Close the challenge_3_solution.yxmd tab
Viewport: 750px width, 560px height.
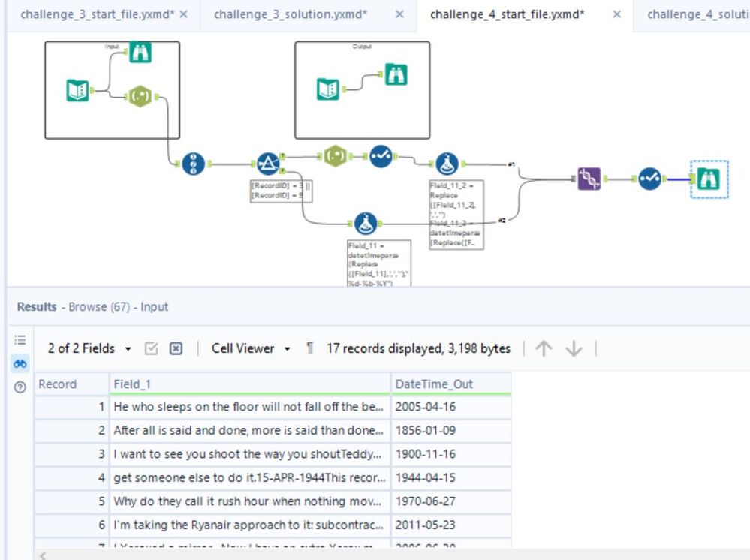pos(400,14)
